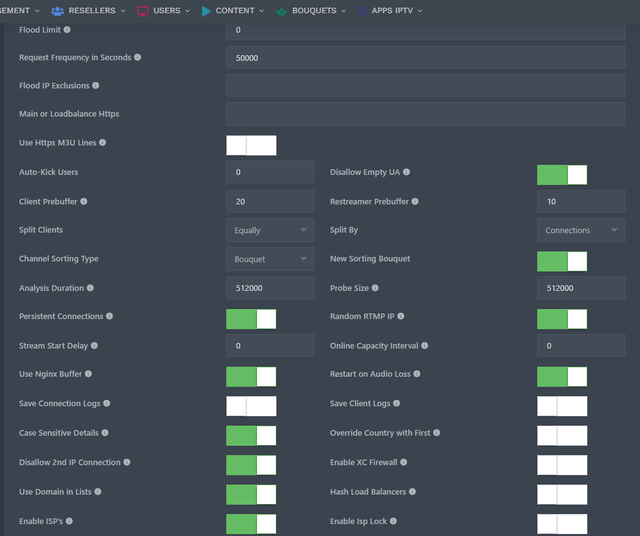This screenshot has height=536, width=640.
Task: Click the Probe Size field
Action: click(x=581, y=288)
